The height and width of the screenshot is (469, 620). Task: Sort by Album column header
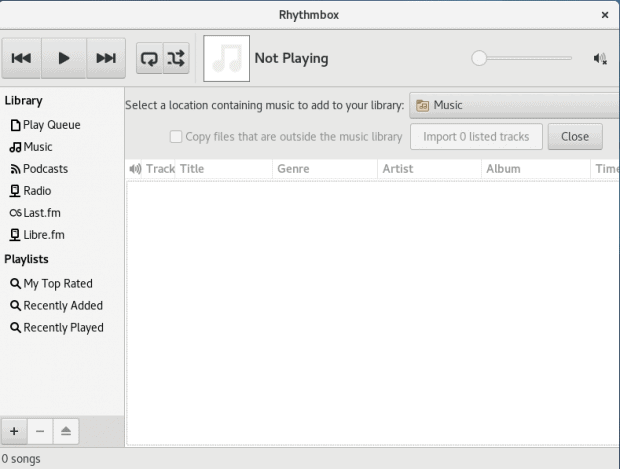point(536,169)
